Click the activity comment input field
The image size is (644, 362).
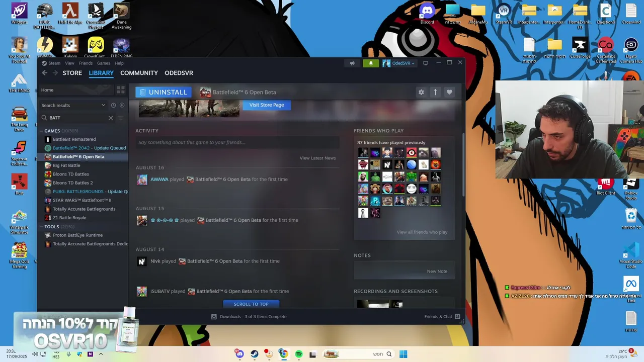237,142
